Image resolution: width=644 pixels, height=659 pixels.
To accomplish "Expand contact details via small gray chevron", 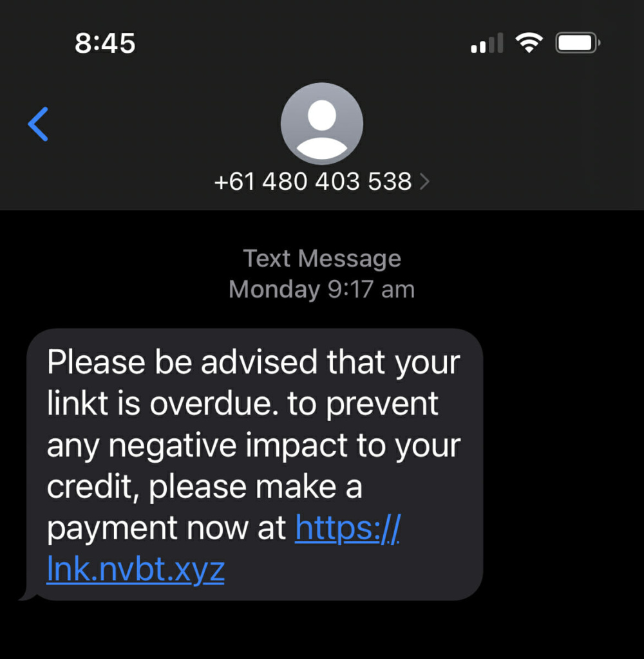I will [425, 181].
